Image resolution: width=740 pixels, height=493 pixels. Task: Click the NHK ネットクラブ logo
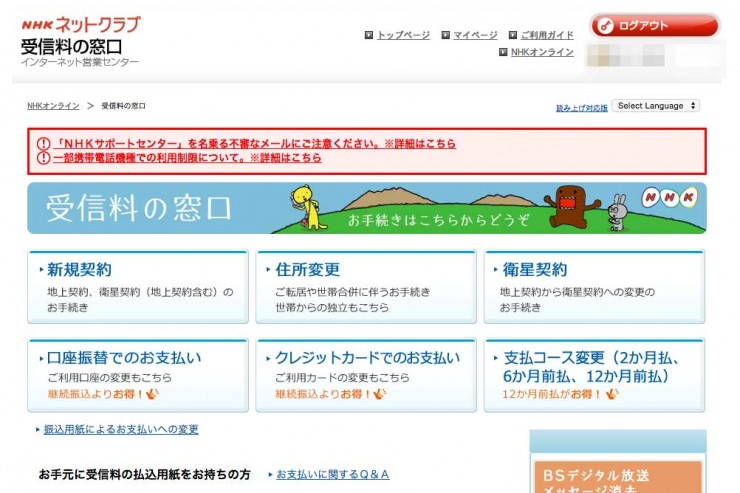[x=81, y=25]
